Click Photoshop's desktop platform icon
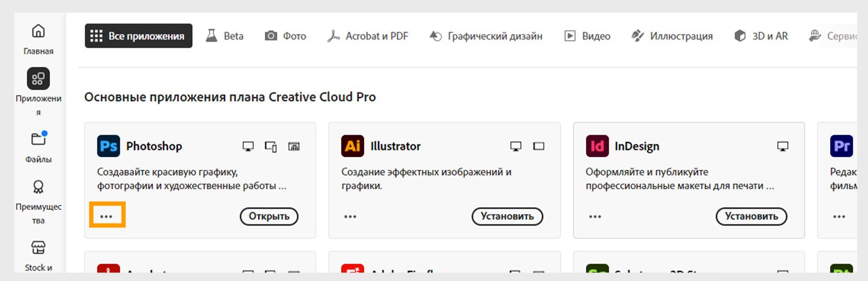 (x=248, y=146)
